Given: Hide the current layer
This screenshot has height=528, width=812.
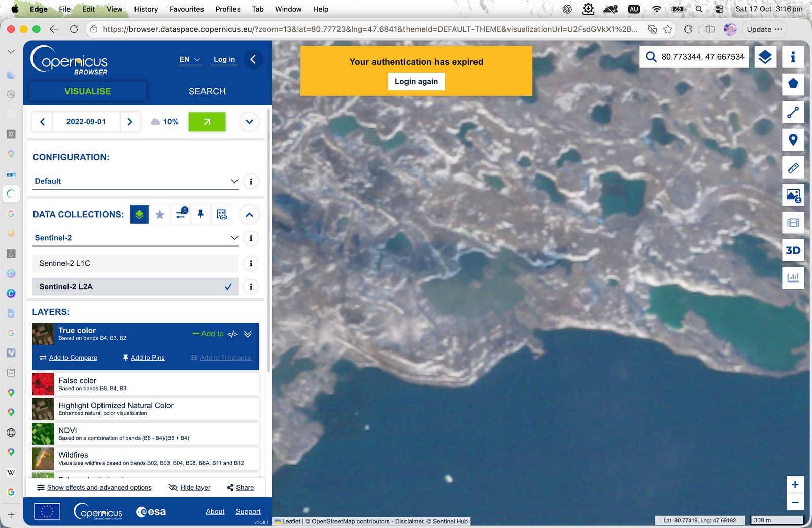Looking at the screenshot, I should point(190,488).
